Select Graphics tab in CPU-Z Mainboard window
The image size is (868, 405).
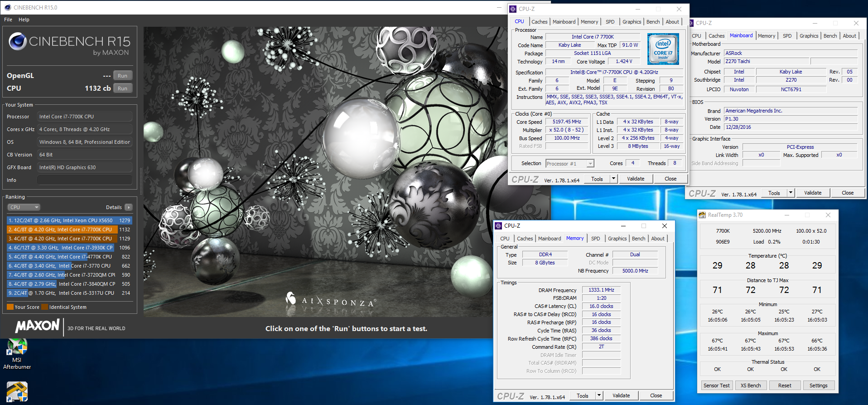tap(809, 36)
